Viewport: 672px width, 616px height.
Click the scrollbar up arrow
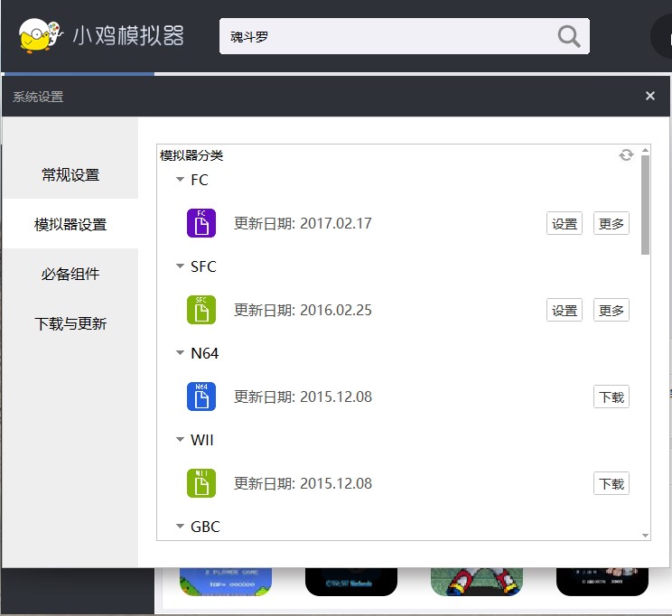(645, 150)
